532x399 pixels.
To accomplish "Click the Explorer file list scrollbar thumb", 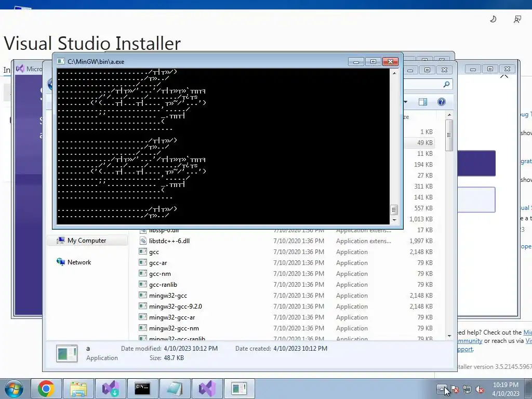I will (x=449, y=135).
